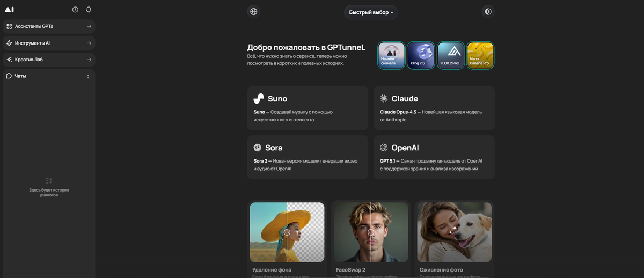Click the Удаление фона title
The height and width of the screenshot is (278, 644).
click(272, 270)
